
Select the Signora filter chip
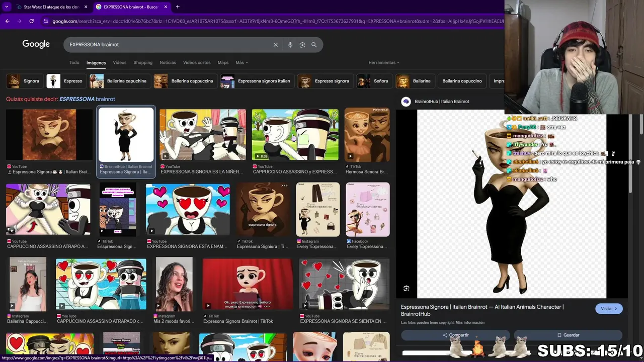[24, 81]
